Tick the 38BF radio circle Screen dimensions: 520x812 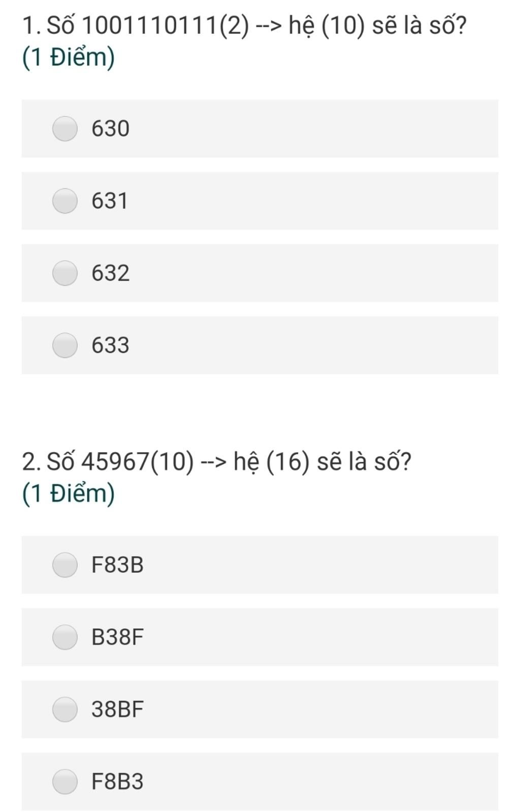pos(65,709)
